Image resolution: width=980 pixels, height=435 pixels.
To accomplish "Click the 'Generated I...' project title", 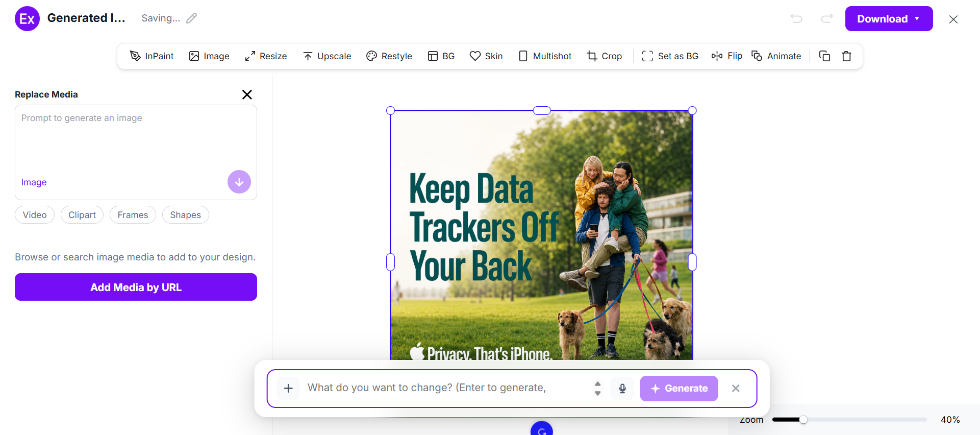I will click(x=86, y=18).
